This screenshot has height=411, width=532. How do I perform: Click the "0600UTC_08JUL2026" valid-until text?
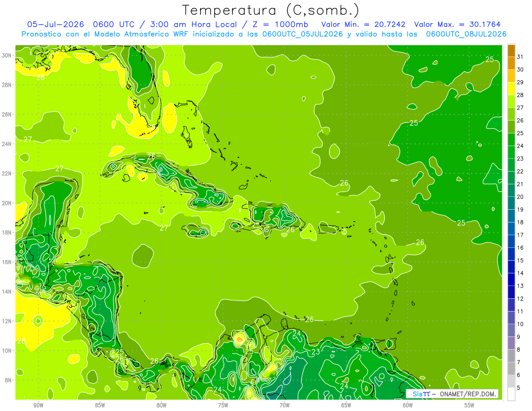466,34
